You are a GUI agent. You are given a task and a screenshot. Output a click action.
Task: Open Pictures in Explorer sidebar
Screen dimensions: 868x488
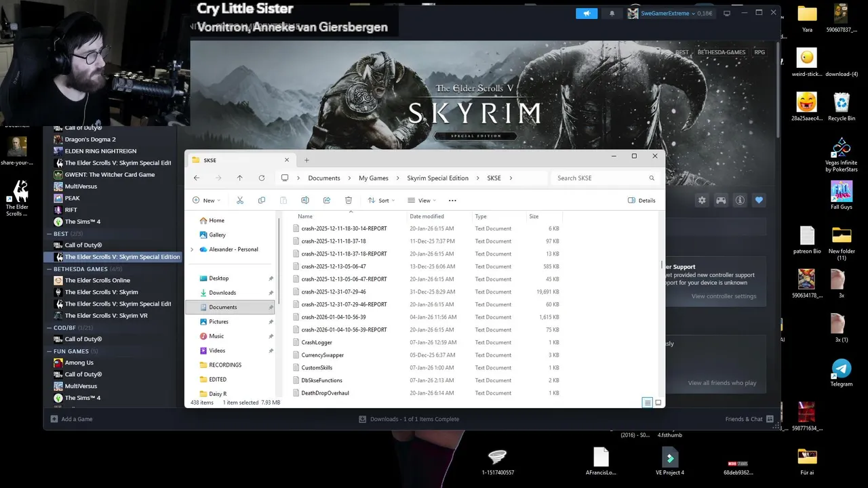tap(218, 321)
